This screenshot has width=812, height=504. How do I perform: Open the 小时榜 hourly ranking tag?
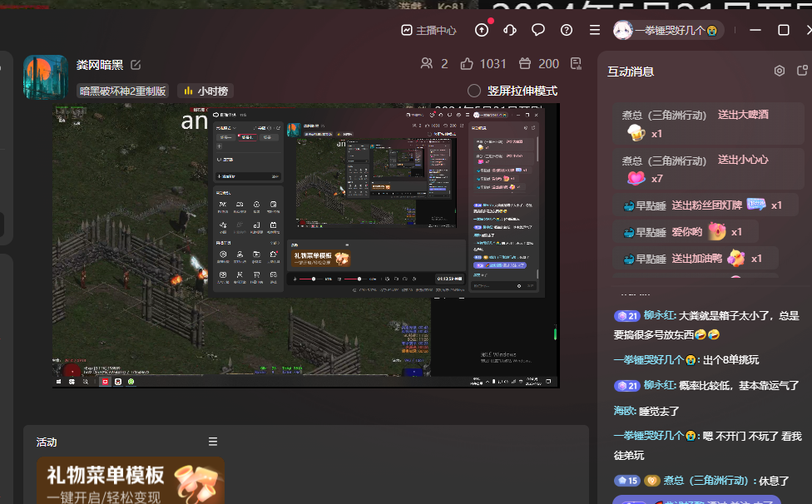(x=205, y=91)
